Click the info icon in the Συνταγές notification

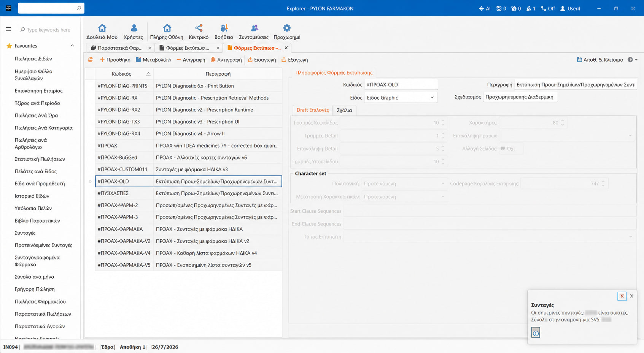536,333
